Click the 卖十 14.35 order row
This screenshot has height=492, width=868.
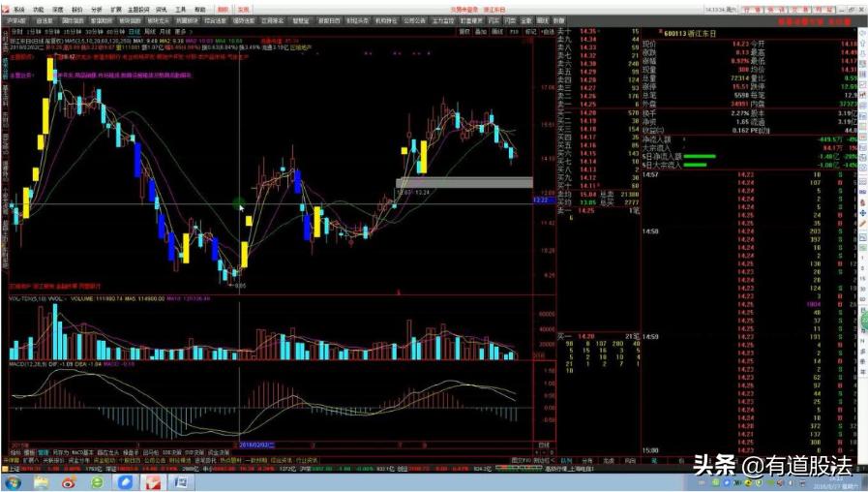[x=598, y=32]
